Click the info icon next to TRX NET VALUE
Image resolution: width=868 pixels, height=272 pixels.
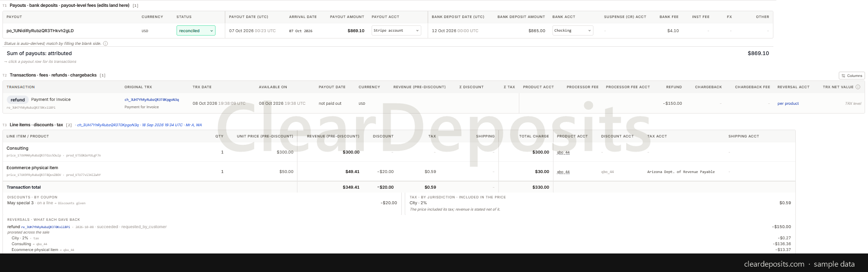tap(858, 87)
